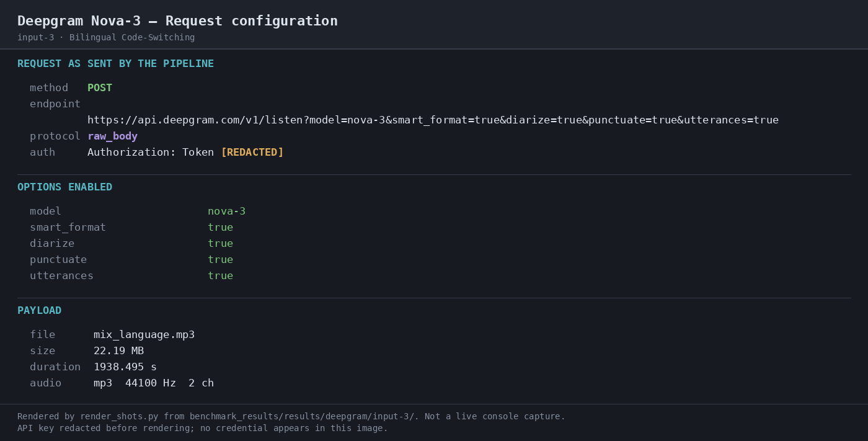Click the 'diarize' option label

click(52, 244)
